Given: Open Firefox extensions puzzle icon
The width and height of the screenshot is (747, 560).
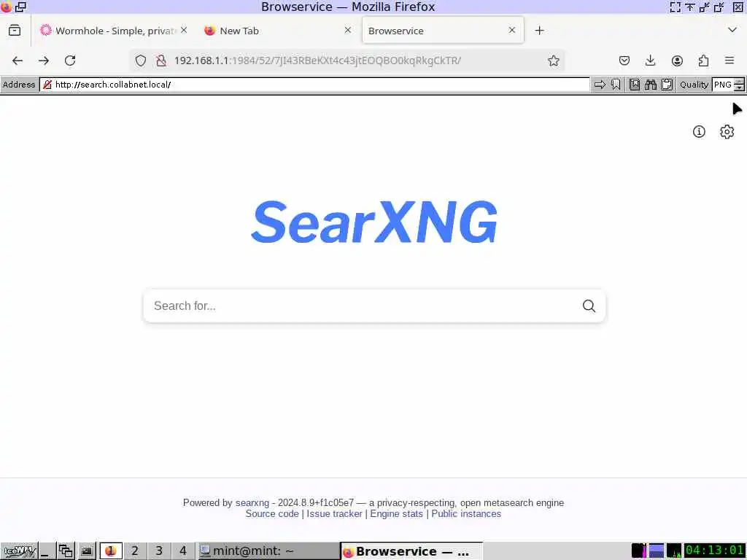Looking at the screenshot, I should (x=703, y=61).
